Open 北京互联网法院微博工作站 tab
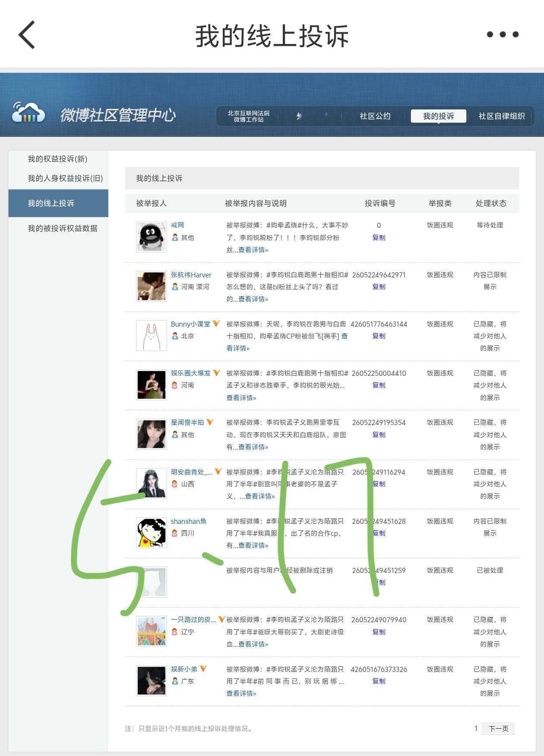544x756 pixels. pos(249,116)
